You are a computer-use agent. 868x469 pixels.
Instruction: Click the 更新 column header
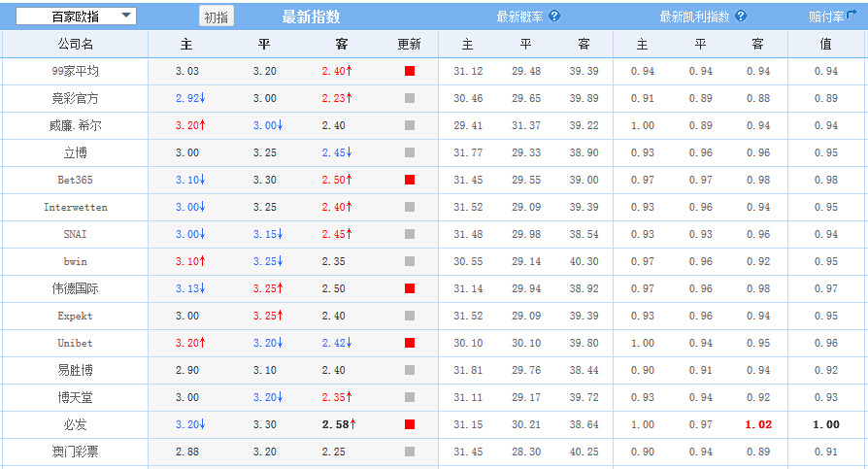coord(409,44)
